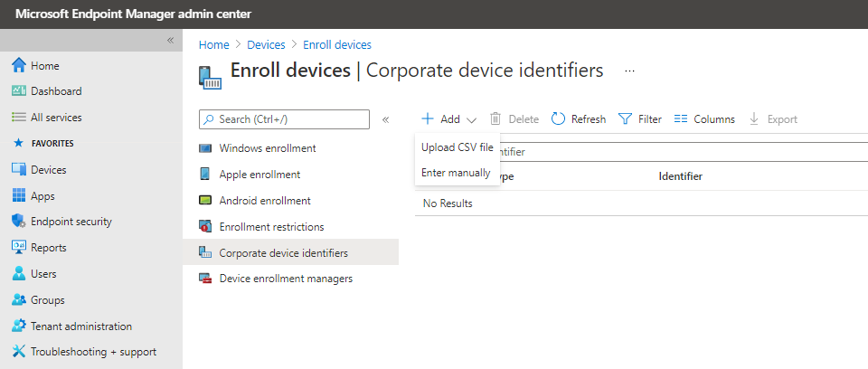Screen dimensions: 868x369
Task: Click Microsoft Endpoint Manager admin center title
Action: tap(134, 14)
